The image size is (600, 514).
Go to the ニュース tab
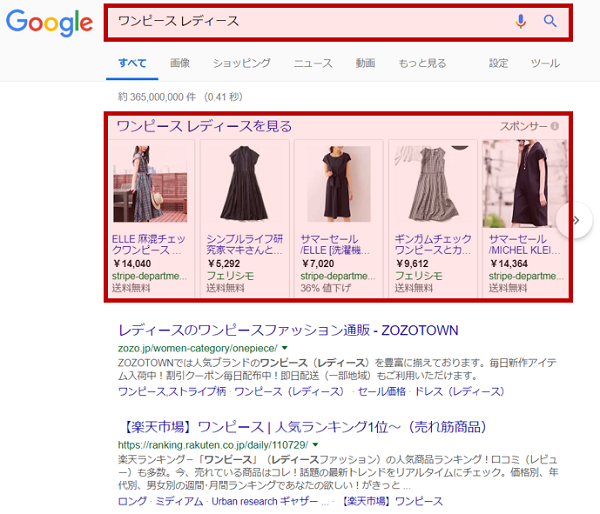pyautogui.click(x=313, y=63)
